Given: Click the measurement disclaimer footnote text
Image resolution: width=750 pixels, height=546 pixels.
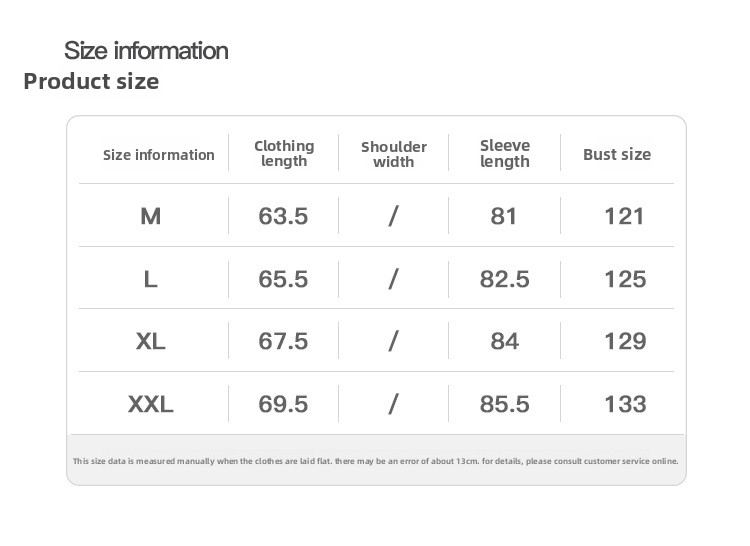Looking at the screenshot, I should [376, 461].
